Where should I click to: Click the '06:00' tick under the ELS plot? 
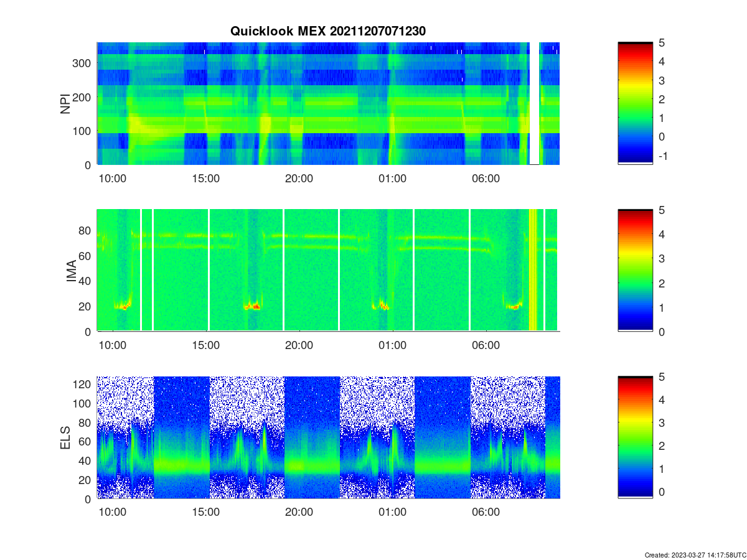tap(486, 512)
